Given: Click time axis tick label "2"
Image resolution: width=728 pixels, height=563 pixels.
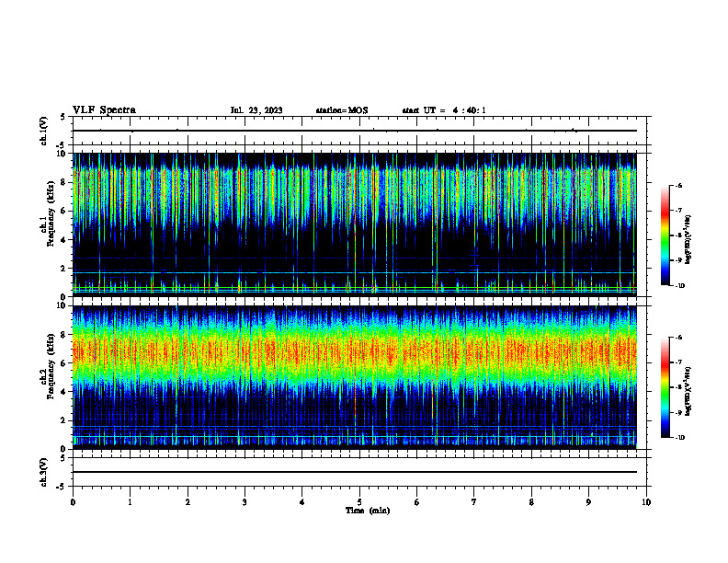Looking at the screenshot, I should point(188,502).
